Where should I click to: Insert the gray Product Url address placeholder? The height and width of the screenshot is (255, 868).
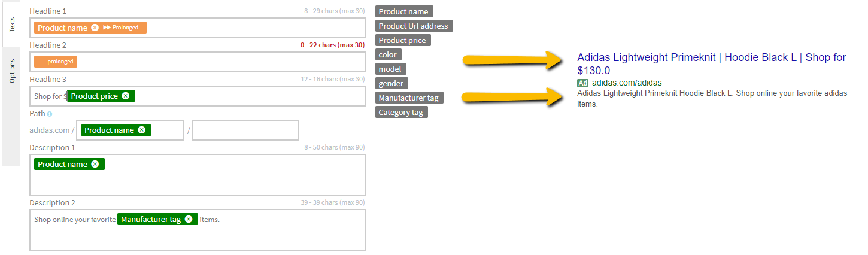point(414,26)
